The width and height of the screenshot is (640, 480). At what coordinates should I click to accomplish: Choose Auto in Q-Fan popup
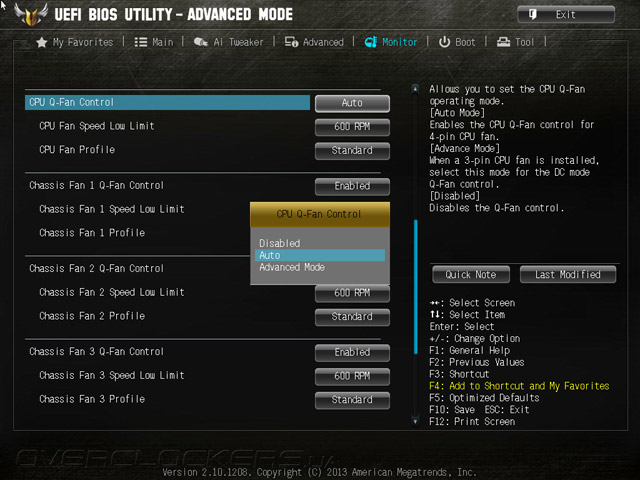[320, 256]
